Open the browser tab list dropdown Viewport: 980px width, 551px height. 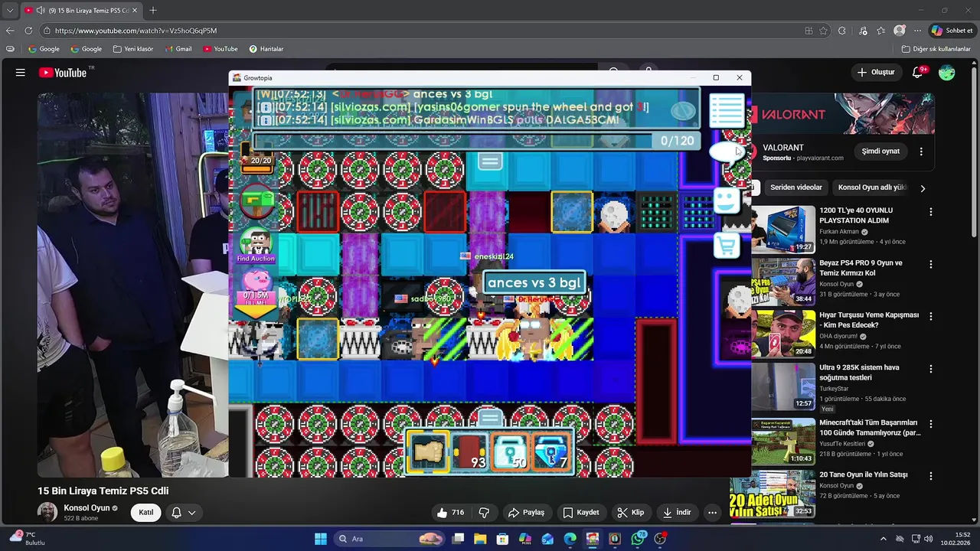pos(9,10)
